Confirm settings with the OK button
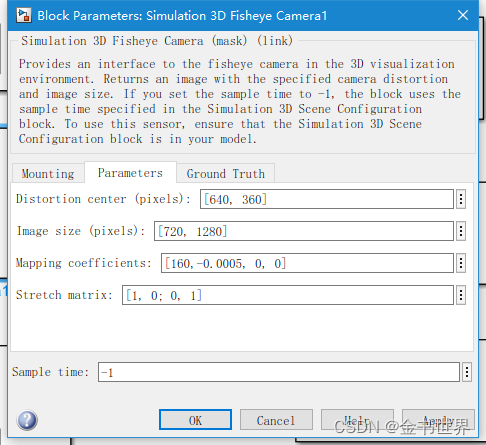 coord(195,420)
